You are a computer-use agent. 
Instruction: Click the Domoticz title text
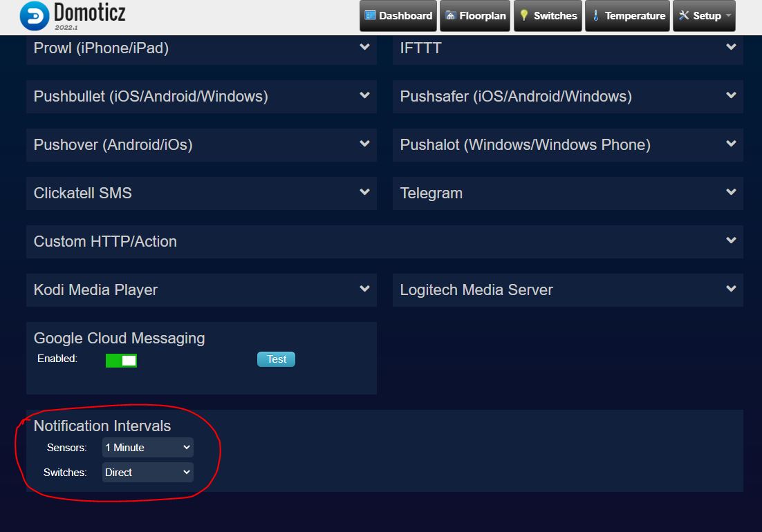(x=89, y=12)
